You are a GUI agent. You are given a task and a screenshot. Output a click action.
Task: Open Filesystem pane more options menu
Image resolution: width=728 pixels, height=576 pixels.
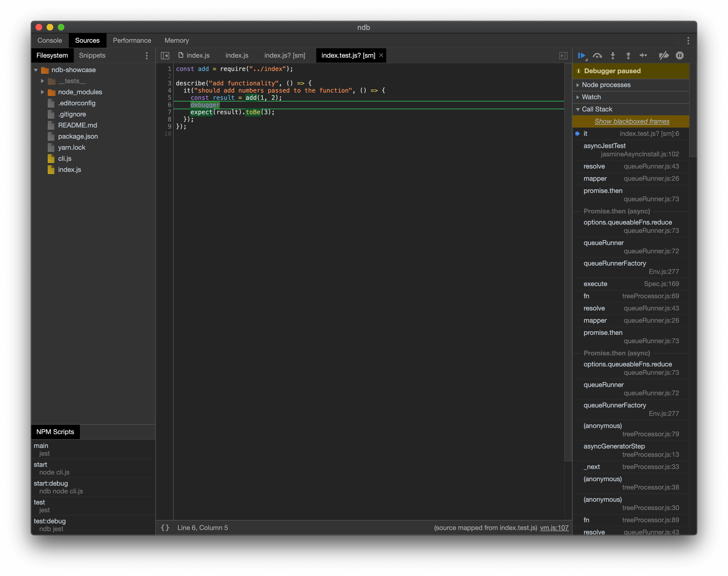click(146, 56)
